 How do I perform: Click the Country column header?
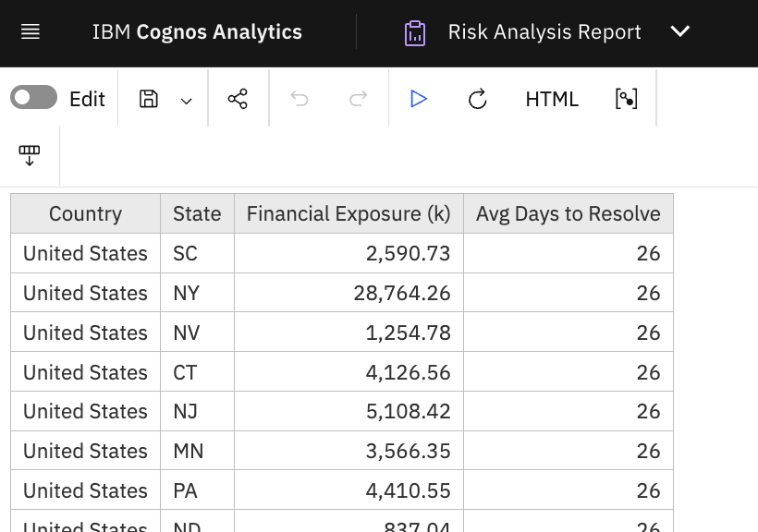click(x=85, y=213)
